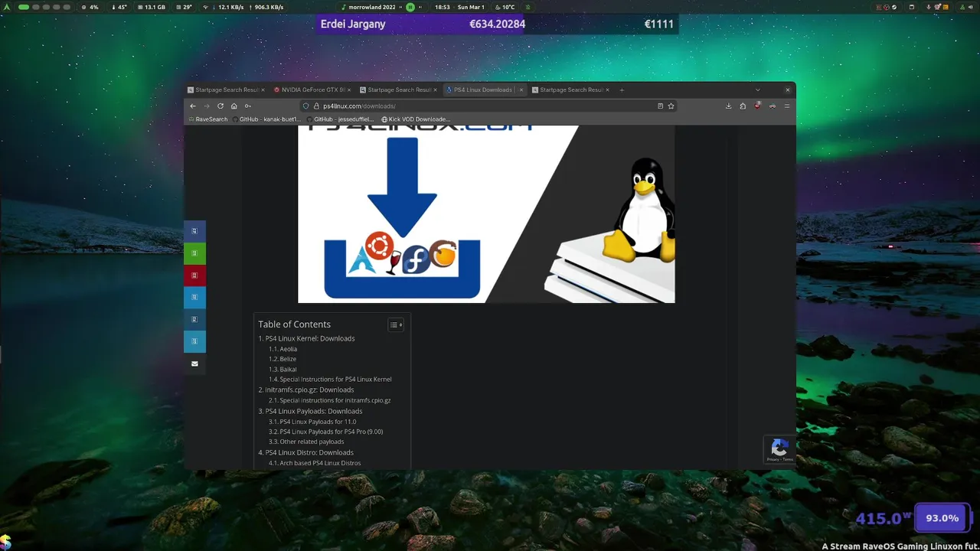Reload the page with the refresh icon

point(220,106)
